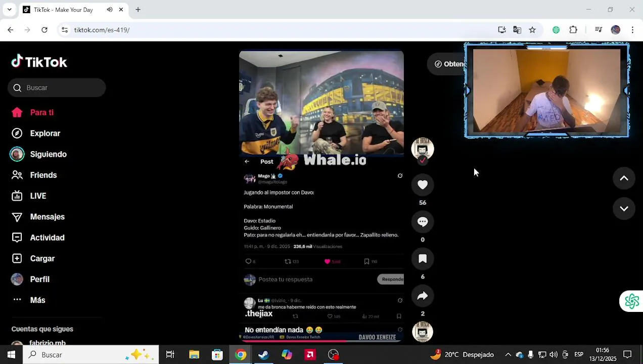The height and width of the screenshot is (364, 643).
Task: Go to next video with down chevron
Action: [x=624, y=208]
